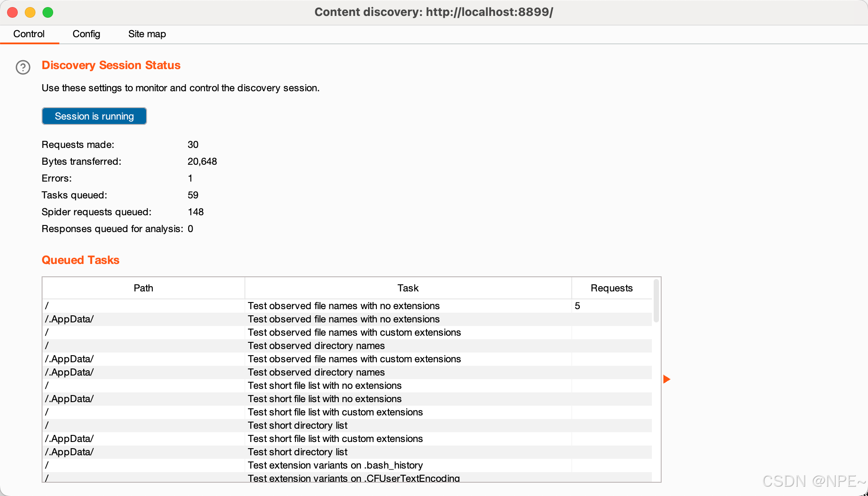Open the Site map tab

[147, 34]
